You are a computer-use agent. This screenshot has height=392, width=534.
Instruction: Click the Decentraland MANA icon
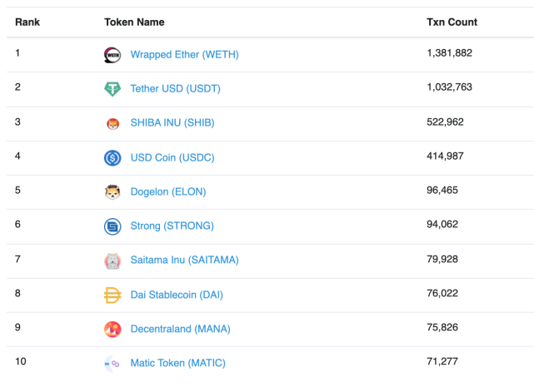click(112, 330)
